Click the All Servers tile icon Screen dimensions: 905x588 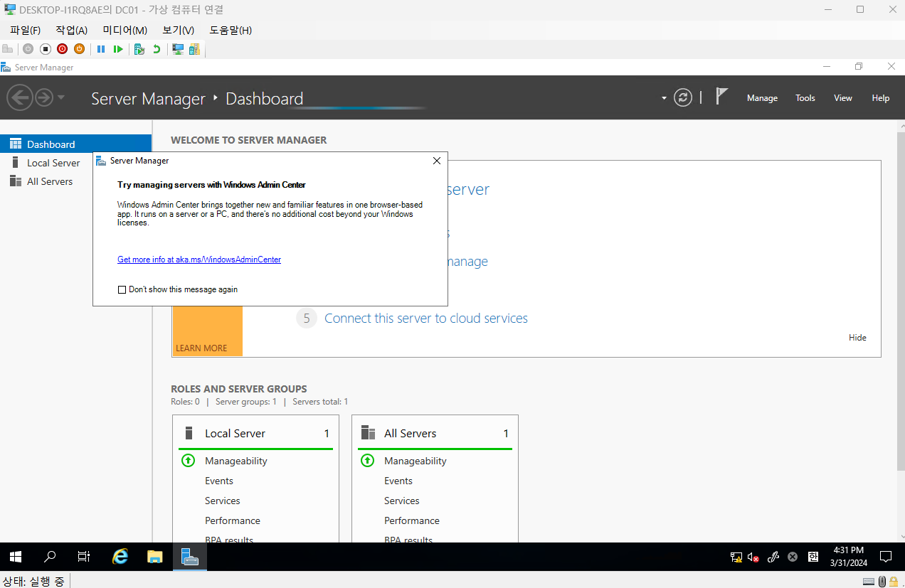pos(368,433)
